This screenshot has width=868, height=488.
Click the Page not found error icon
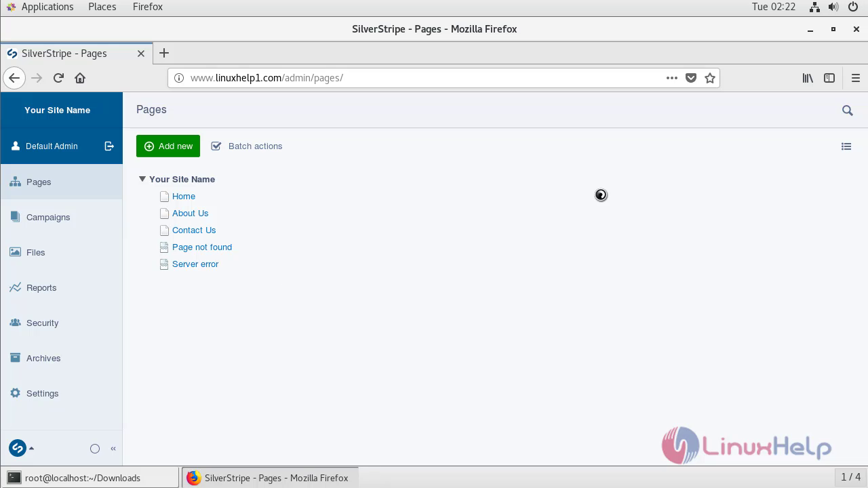[x=164, y=247]
